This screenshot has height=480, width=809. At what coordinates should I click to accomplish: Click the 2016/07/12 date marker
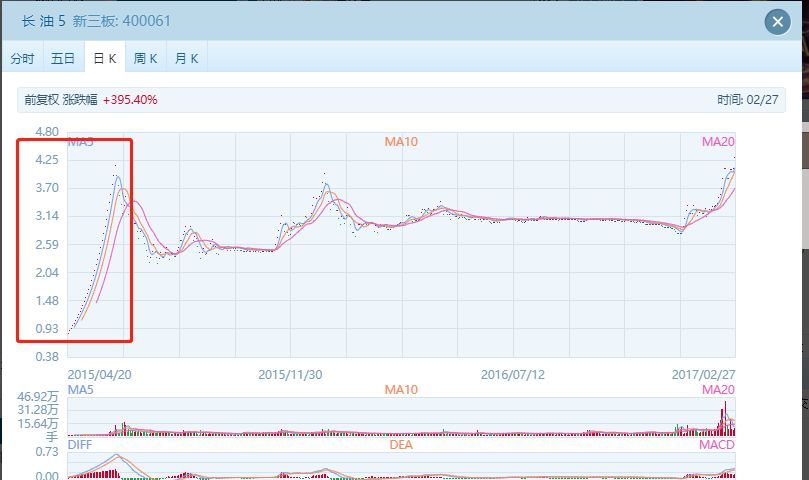[513, 375]
